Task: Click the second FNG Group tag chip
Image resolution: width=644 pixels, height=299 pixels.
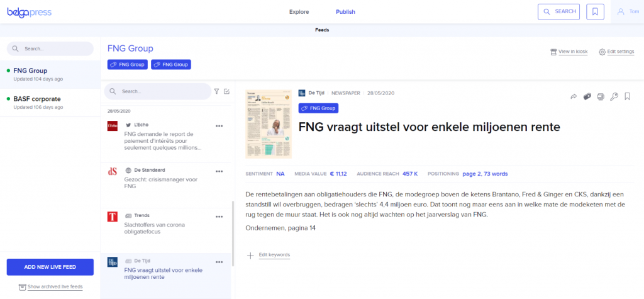Action: [171, 65]
